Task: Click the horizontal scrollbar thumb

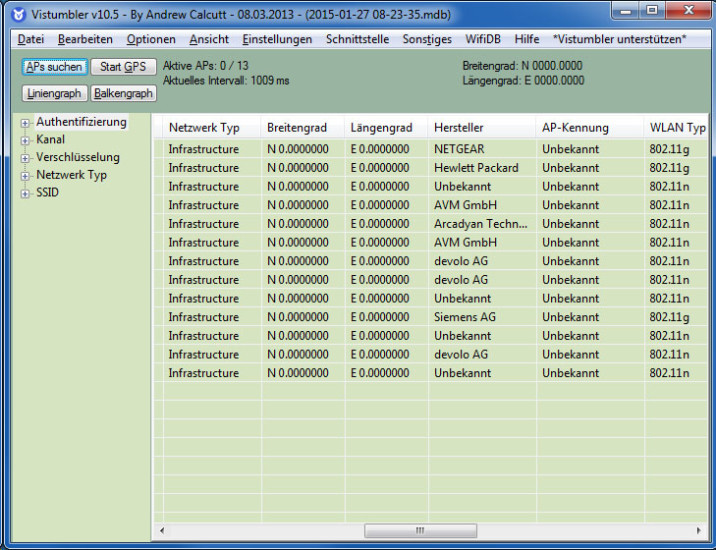Action: tap(420, 530)
